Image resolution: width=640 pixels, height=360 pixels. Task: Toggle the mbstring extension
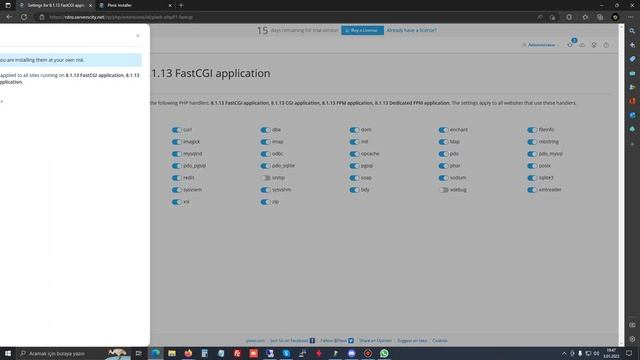tap(532, 142)
